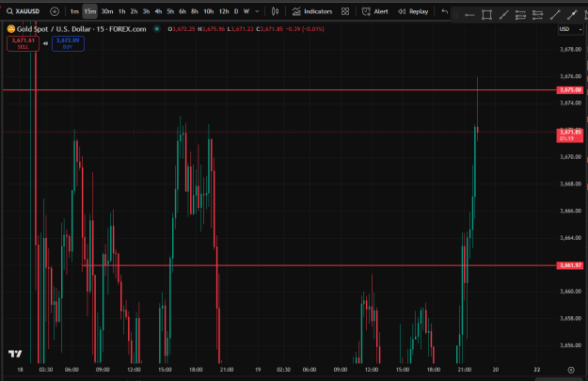Click the 3,672.09 BUY button

pos(68,43)
